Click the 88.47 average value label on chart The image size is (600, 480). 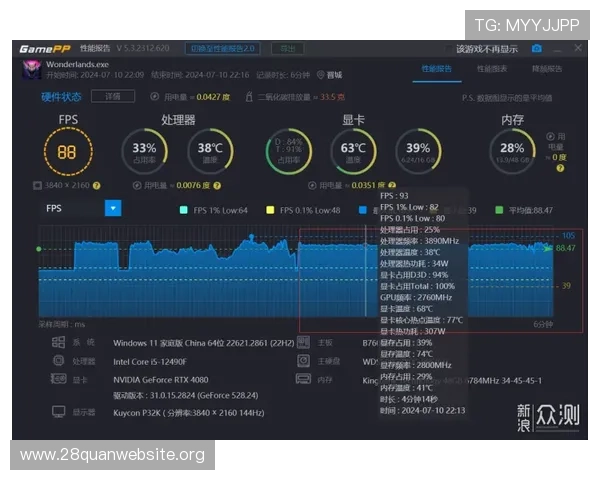pyautogui.click(x=565, y=248)
